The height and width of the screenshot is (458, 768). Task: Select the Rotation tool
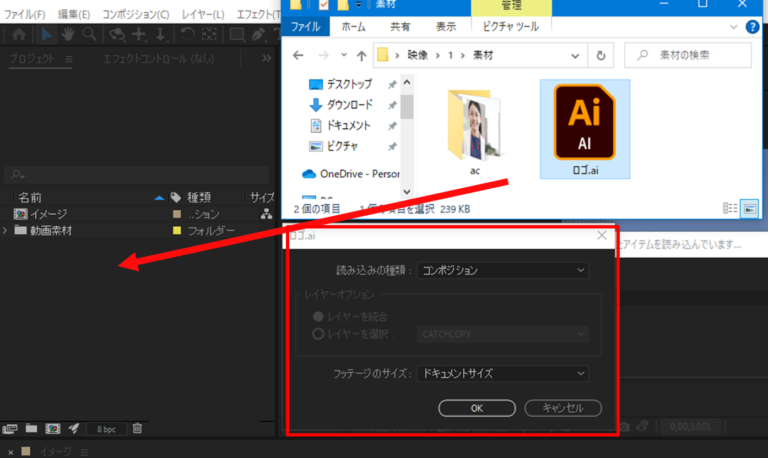coord(188,35)
